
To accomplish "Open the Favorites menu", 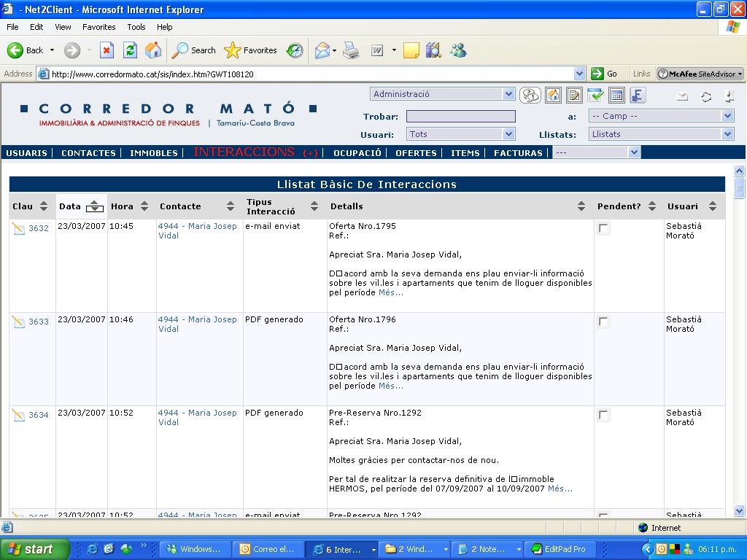I will [x=98, y=27].
